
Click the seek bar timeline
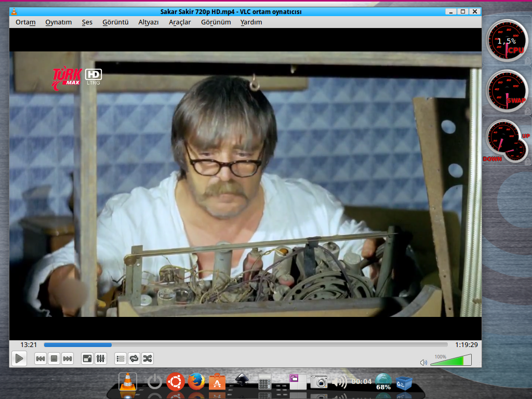[x=245, y=344]
